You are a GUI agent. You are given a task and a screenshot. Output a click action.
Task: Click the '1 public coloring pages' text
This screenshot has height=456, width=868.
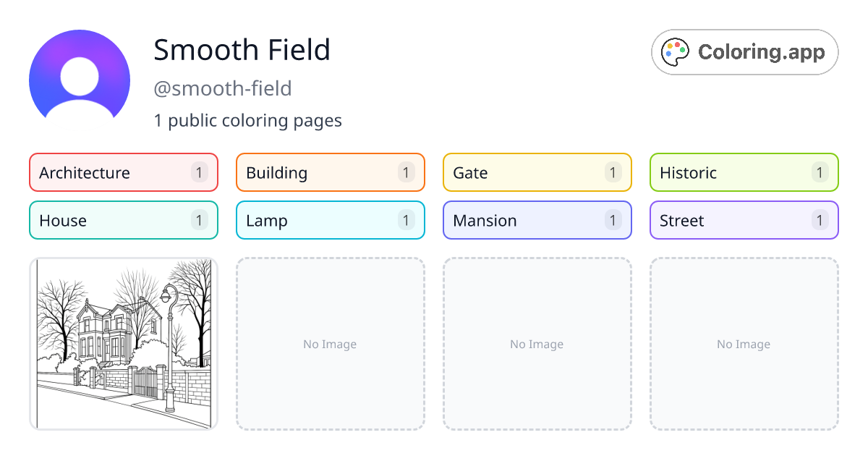click(x=248, y=120)
